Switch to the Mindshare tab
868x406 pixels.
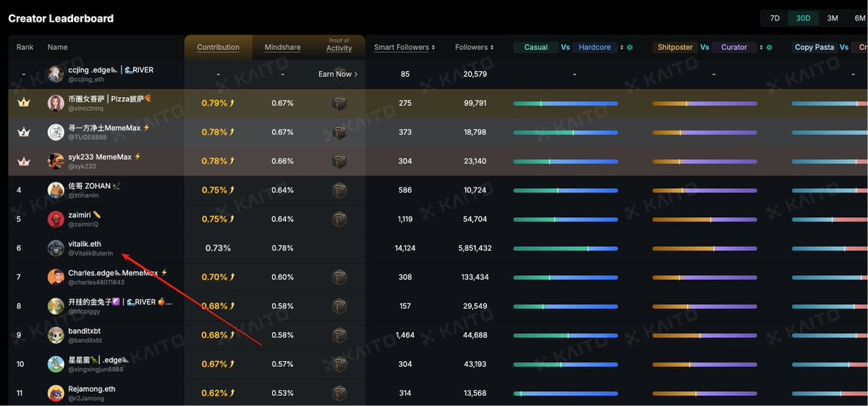tap(283, 47)
